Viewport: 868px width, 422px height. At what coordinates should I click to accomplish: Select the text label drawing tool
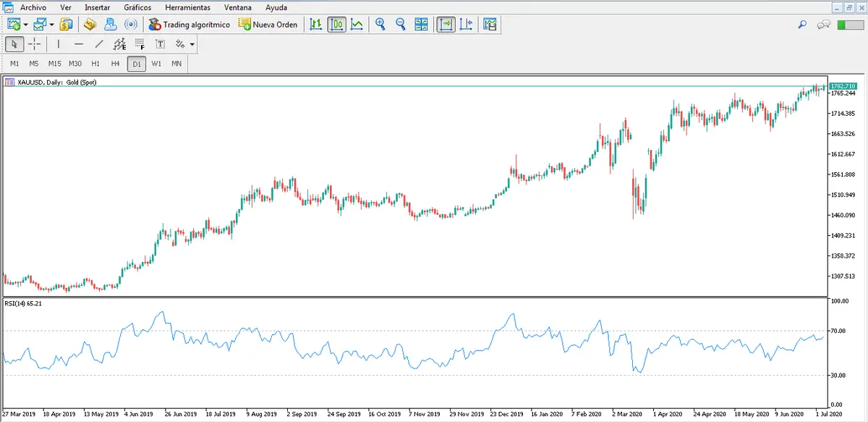pyautogui.click(x=160, y=44)
